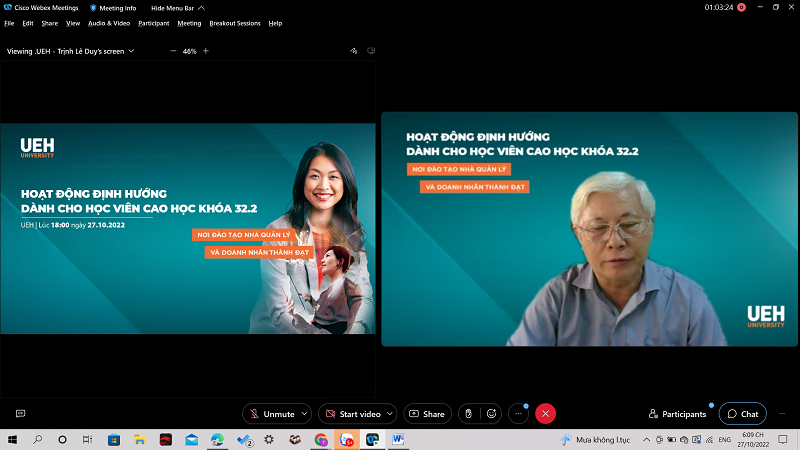Open the Edit menu
The width and height of the screenshot is (800, 450).
28,23
